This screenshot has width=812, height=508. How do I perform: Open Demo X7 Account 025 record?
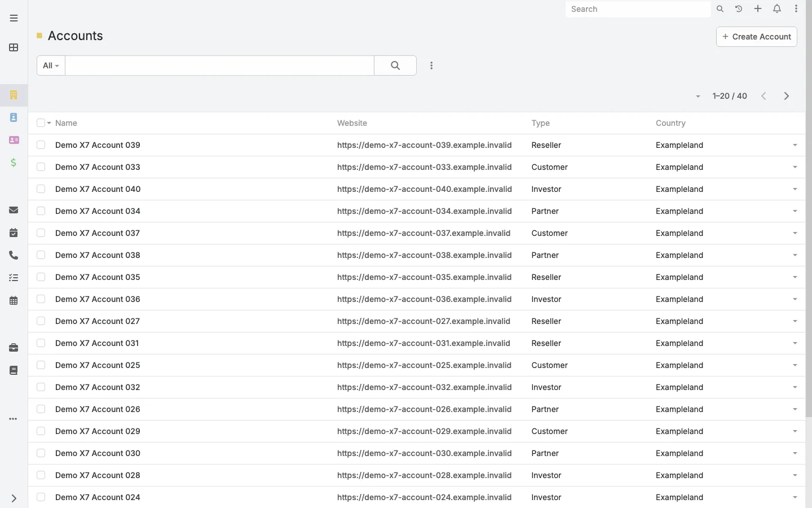point(98,365)
